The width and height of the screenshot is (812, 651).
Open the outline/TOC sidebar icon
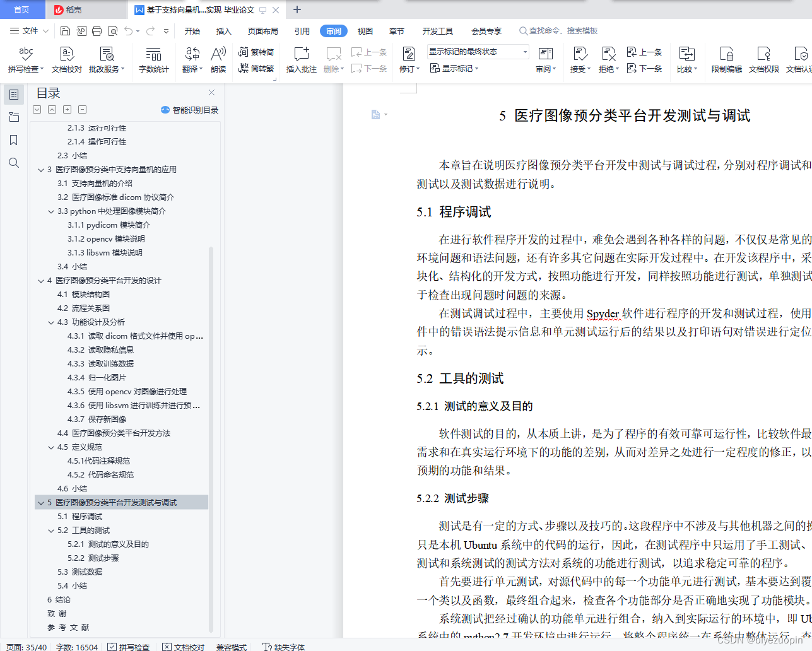[x=14, y=95]
